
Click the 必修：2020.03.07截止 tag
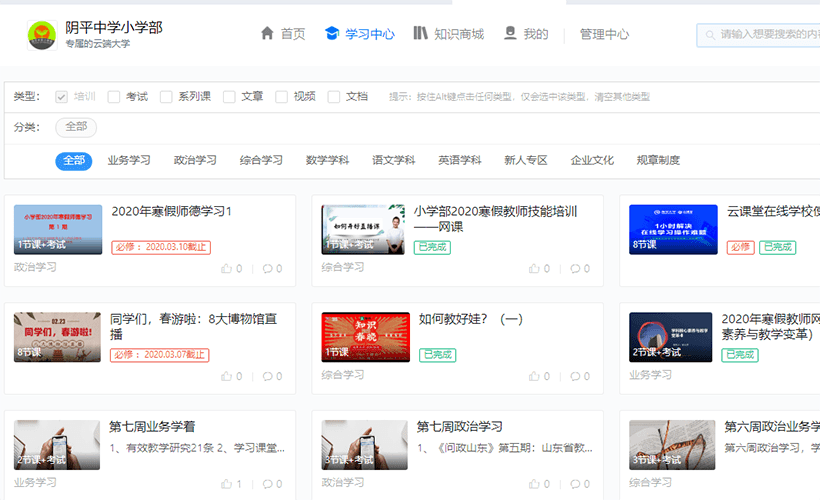[160, 355]
